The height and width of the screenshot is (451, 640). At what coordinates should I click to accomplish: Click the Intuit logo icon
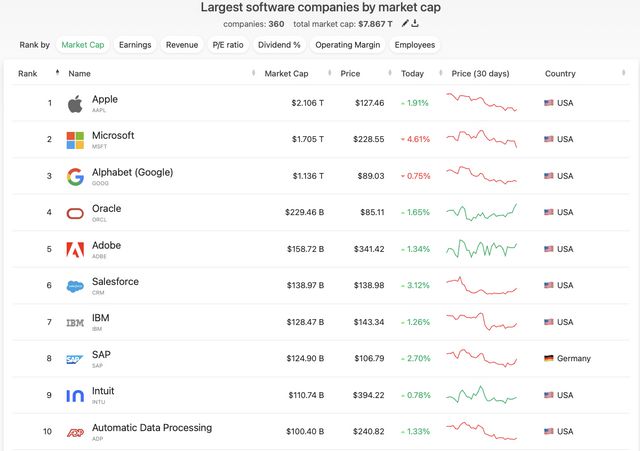coord(75,395)
